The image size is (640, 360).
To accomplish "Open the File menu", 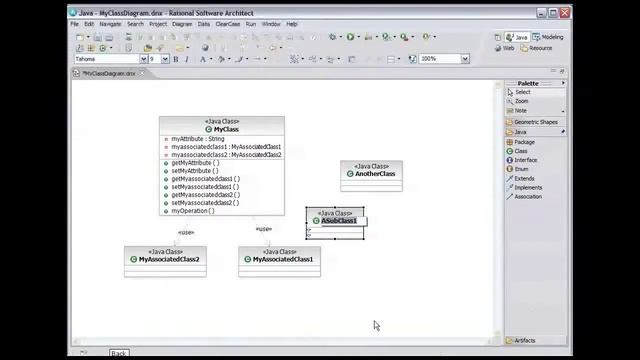I will (x=74, y=24).
